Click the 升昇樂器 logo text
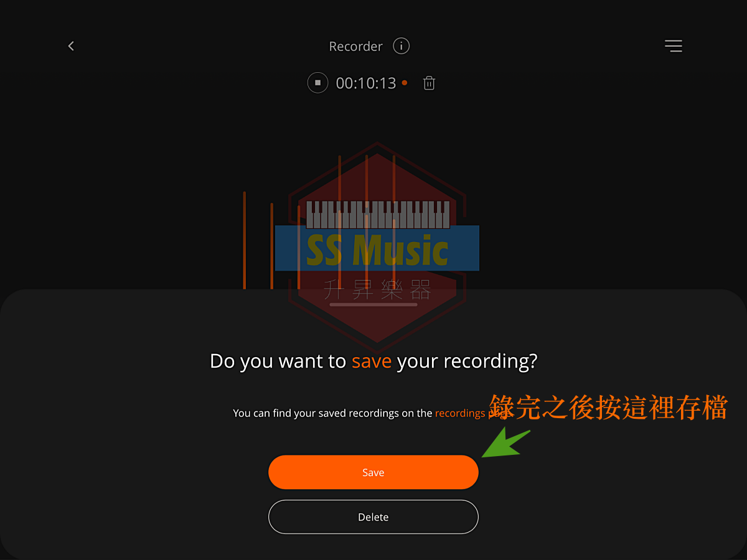This screenshot has height=560, width=747. click(378, 289)
